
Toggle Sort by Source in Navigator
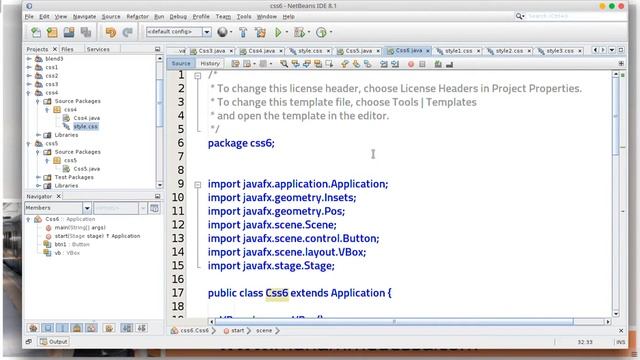(142, 328)
